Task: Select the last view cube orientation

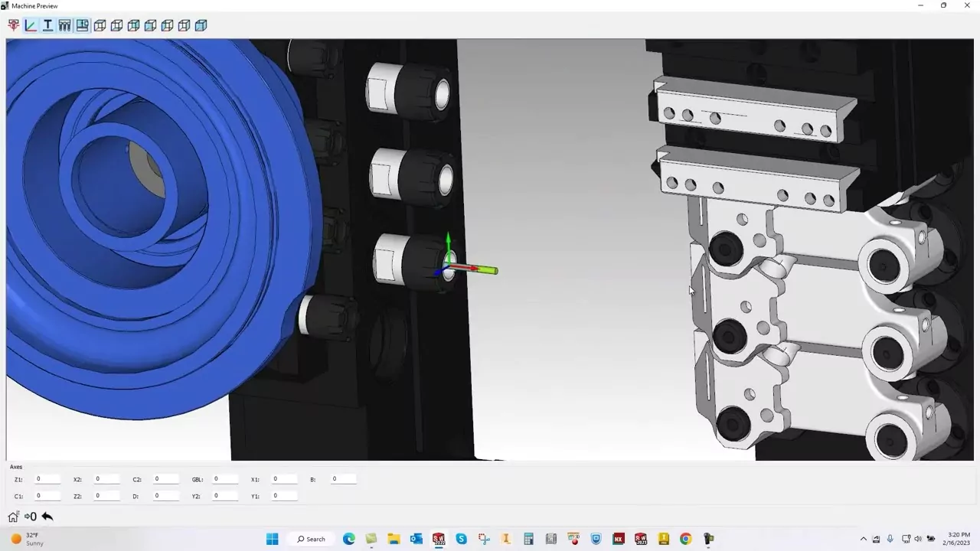Action: click(x=201, y=25)
